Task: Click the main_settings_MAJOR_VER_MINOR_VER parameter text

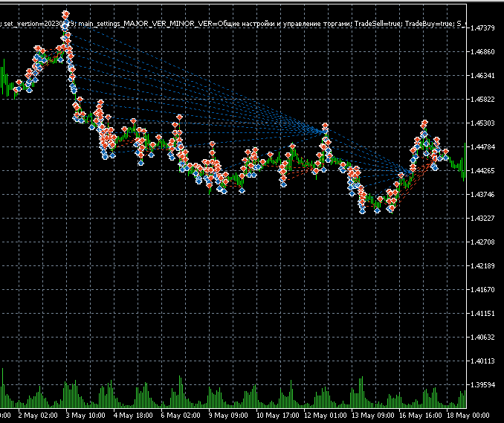Action: [x=146, y=24]
